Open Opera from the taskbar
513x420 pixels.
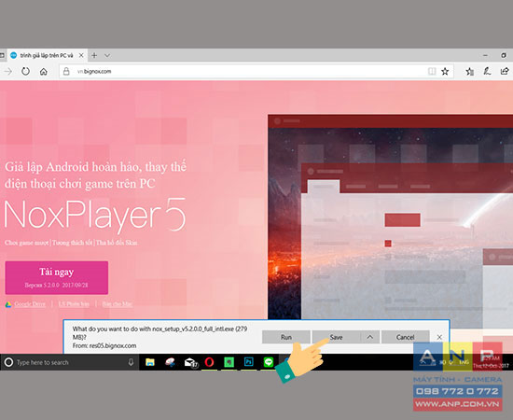pos(209,362)
